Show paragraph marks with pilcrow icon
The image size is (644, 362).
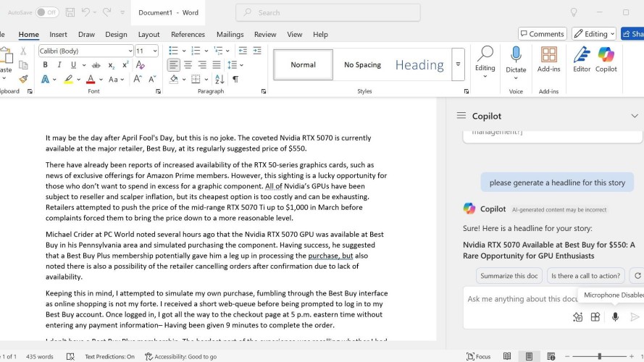235,79
